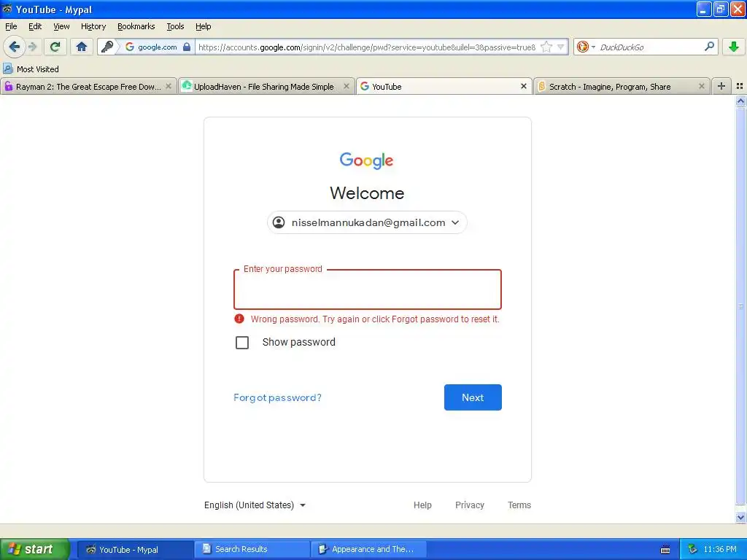The height and width of the screenshot is (560, 747).
Task: Click the YouTube - Mypal taskbar button
Action: pyautogui.click(x=134, y=549)
